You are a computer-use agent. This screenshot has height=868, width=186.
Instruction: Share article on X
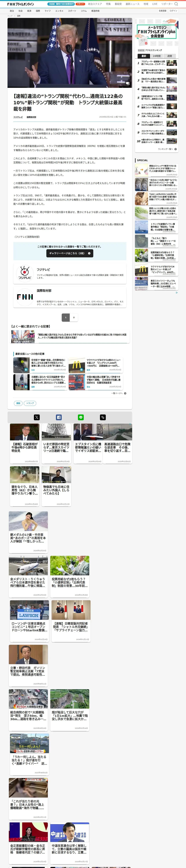37,417
